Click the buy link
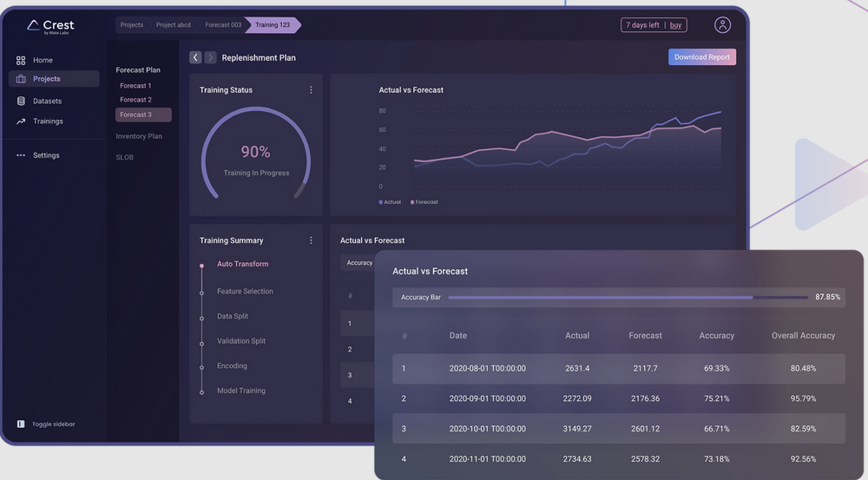This screenshot has width=868, height=480. 675,25
